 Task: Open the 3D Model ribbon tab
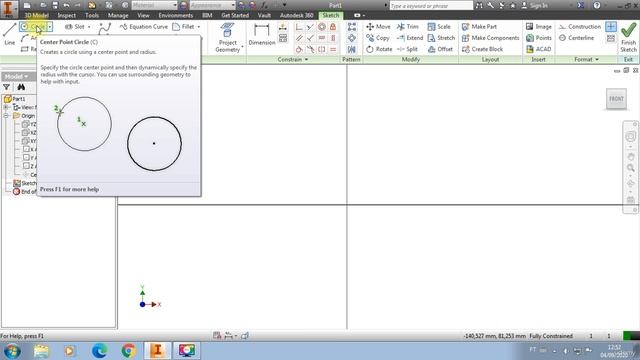coord(36,16)
